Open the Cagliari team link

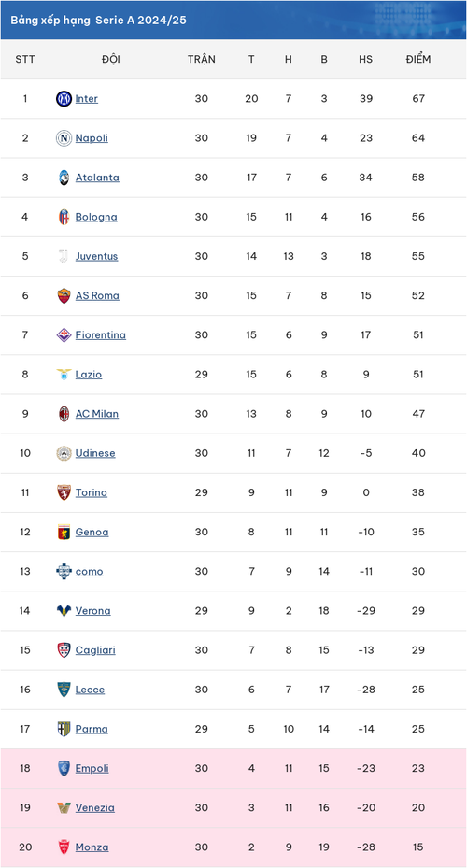(x=95, y=650)
